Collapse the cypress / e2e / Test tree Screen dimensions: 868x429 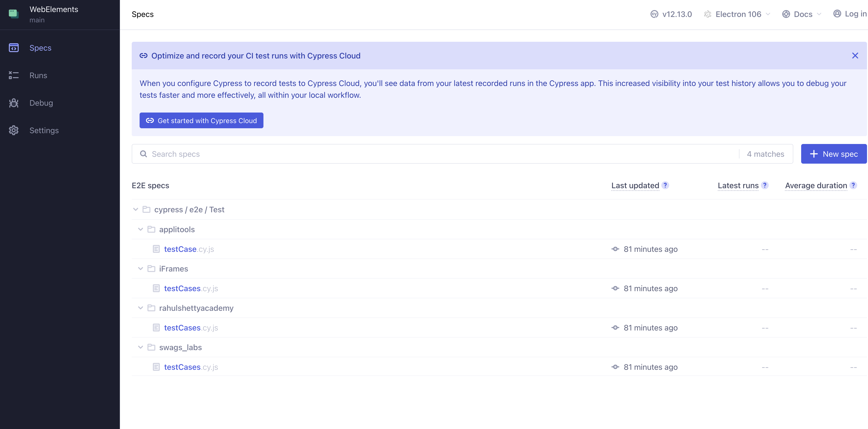tap(136, 209)
